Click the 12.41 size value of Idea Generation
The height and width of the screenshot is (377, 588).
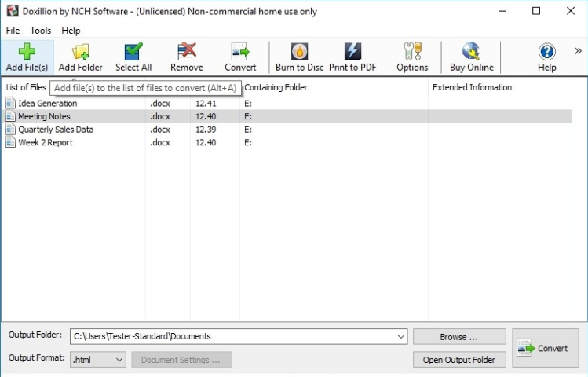coord(206,103)
